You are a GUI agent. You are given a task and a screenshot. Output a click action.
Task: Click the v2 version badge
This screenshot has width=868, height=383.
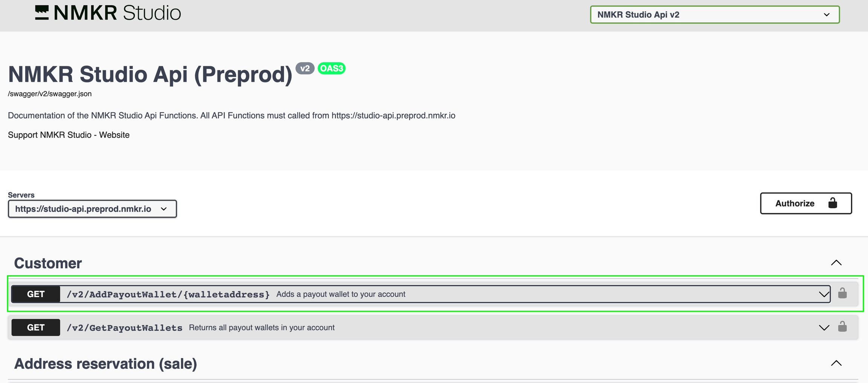[x=305, y=69]
